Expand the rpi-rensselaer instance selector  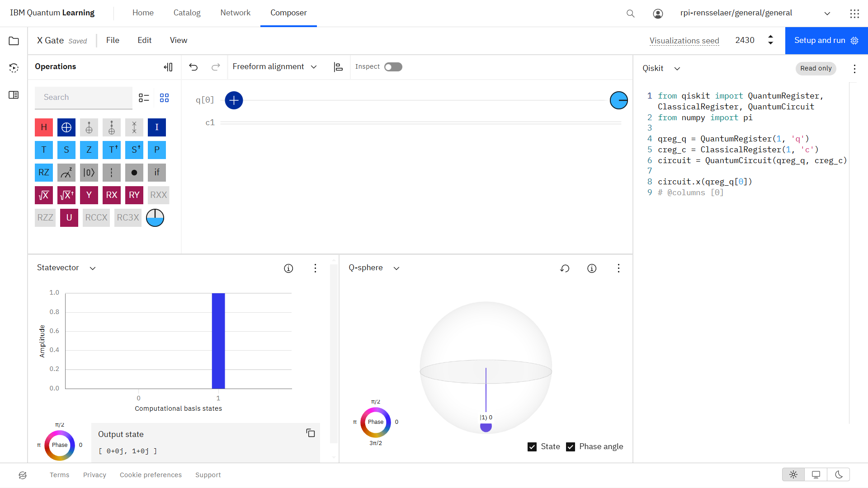coord(755,13)
